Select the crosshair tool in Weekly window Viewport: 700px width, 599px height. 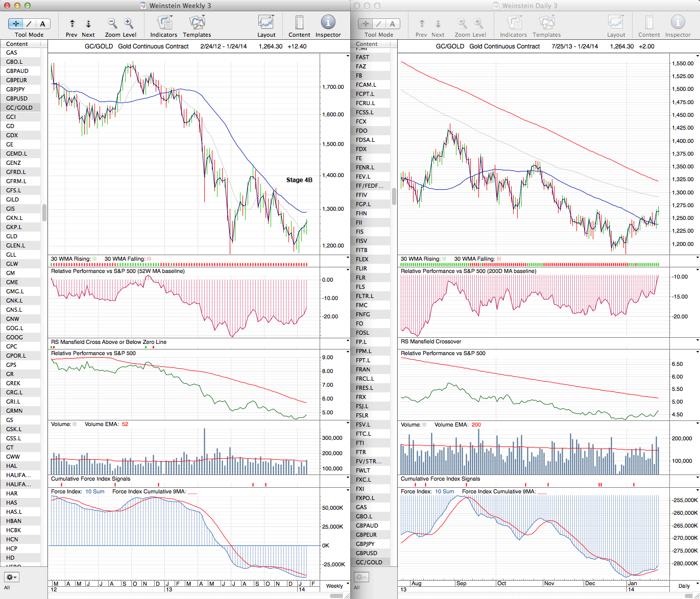16,23
